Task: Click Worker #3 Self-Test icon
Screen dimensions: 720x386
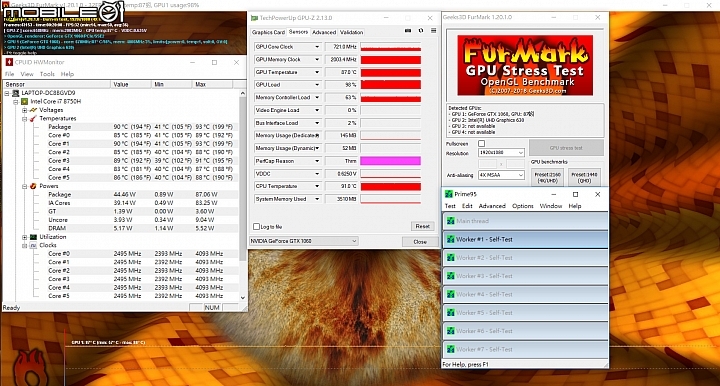Action: coord(450,276)
